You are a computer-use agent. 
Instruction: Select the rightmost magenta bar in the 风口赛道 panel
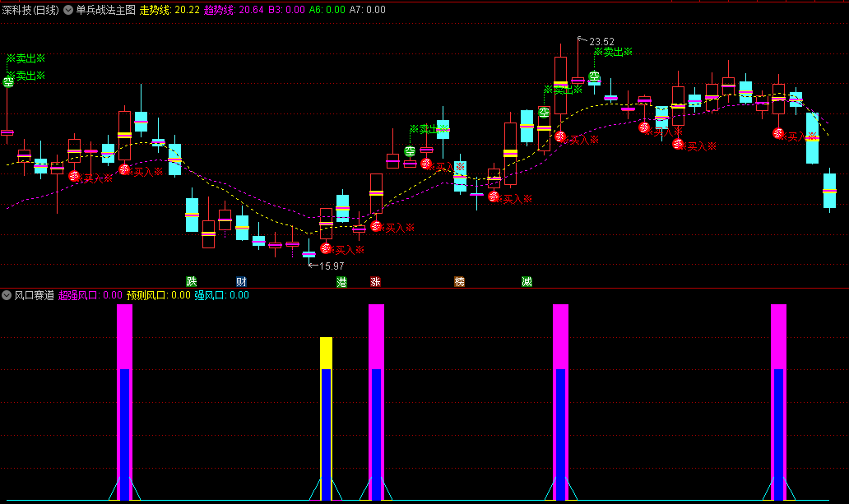point(778,402)
